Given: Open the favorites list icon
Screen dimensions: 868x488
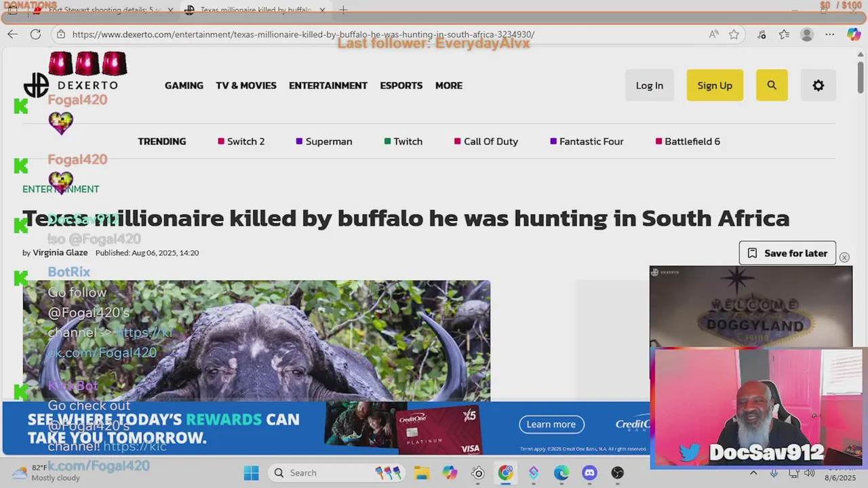Looking at the screenshot, I should (784, 35).
